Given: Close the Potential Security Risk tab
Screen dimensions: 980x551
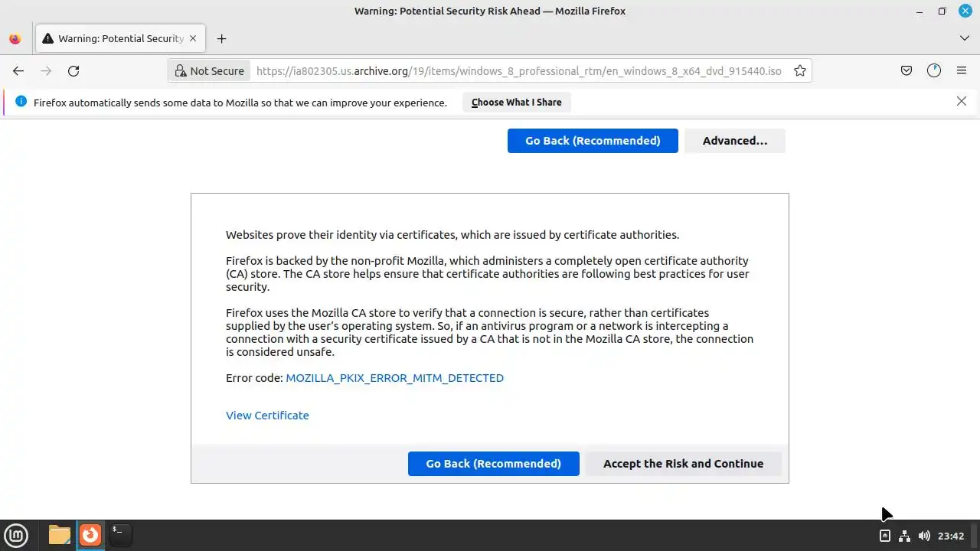Looking at the screenshot, I should [193, 38].
